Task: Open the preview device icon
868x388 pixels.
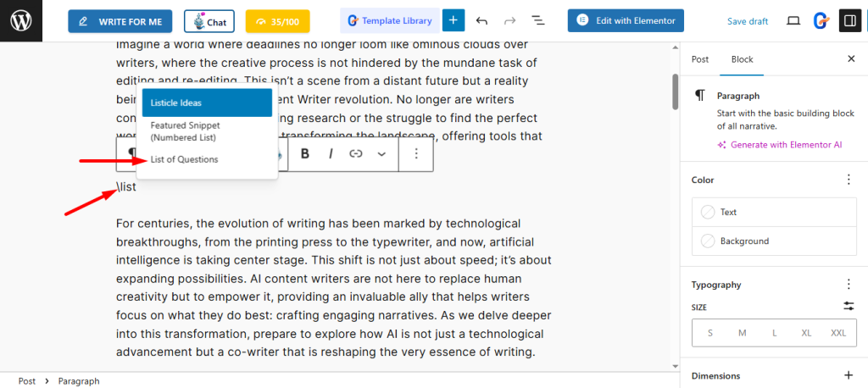Action: pos(793,21)
